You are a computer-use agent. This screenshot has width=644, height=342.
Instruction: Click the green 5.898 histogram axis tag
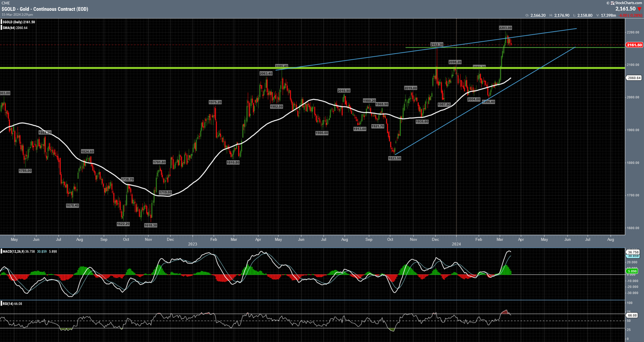[632, 271]
